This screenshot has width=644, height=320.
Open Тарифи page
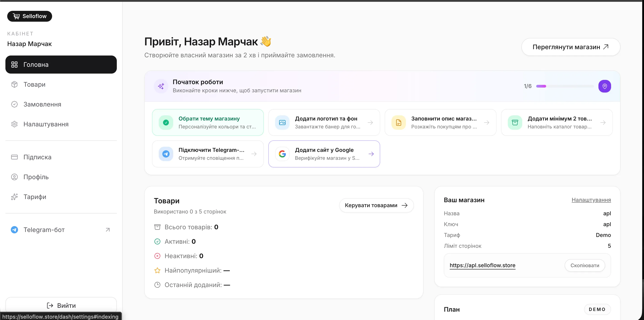pos(61,197)
